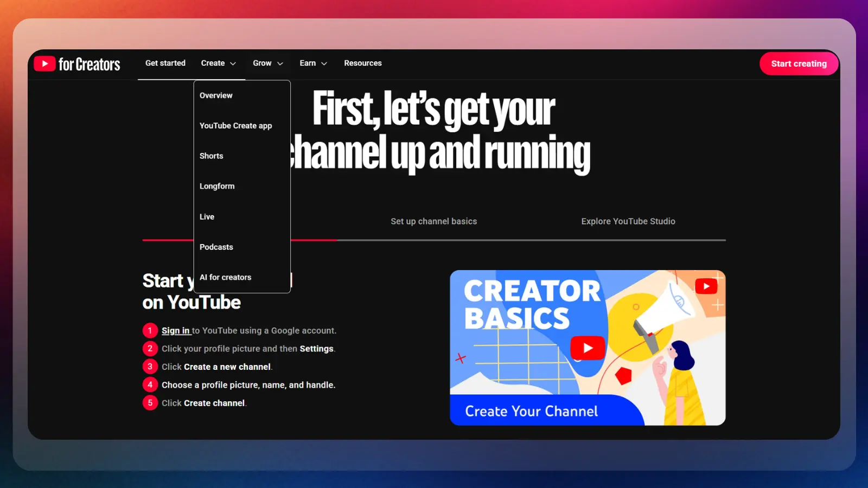Open the Resources nav item

[363, 63]
